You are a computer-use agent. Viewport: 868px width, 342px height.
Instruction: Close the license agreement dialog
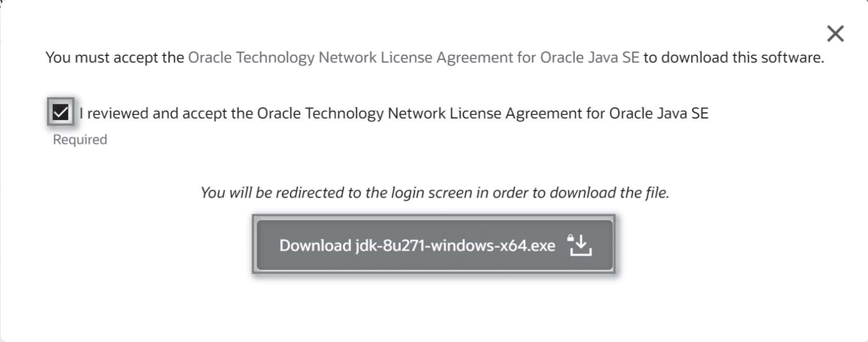835,34
